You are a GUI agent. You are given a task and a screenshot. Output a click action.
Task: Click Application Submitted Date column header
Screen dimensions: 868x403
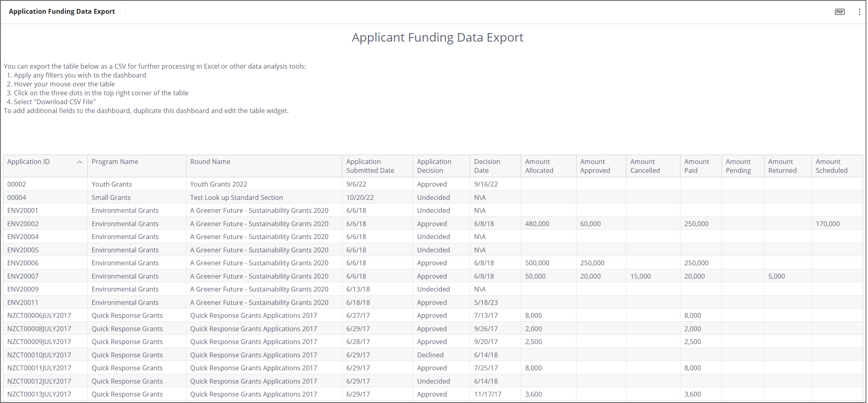(370, 166)
